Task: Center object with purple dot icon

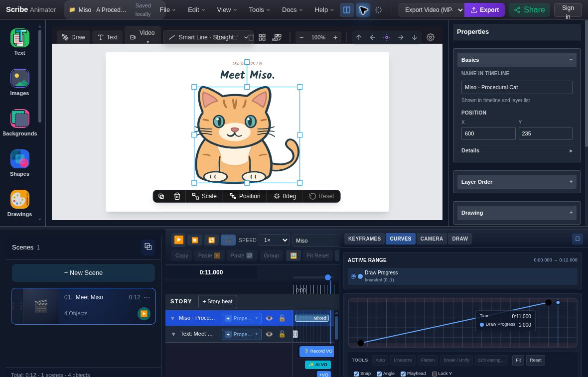Action: point(387,37)
